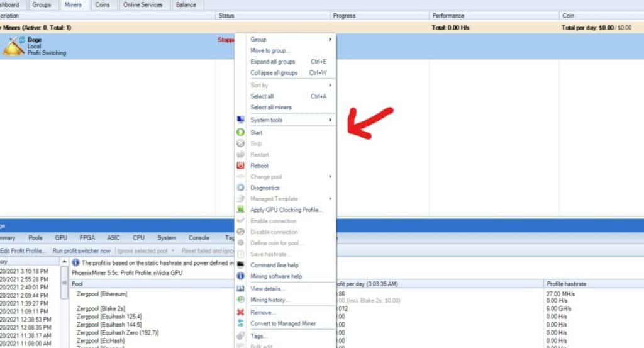Select Zergpool [Equihash 125,4] row
This screenshot has height=348, width=644.
pos(109,317)
